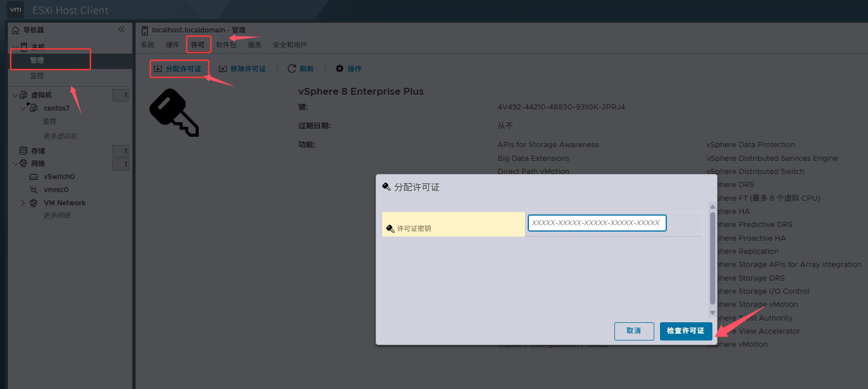Click the Big Data Extensions feature text
The image size is (868, 389).
[x=533, y=159]
